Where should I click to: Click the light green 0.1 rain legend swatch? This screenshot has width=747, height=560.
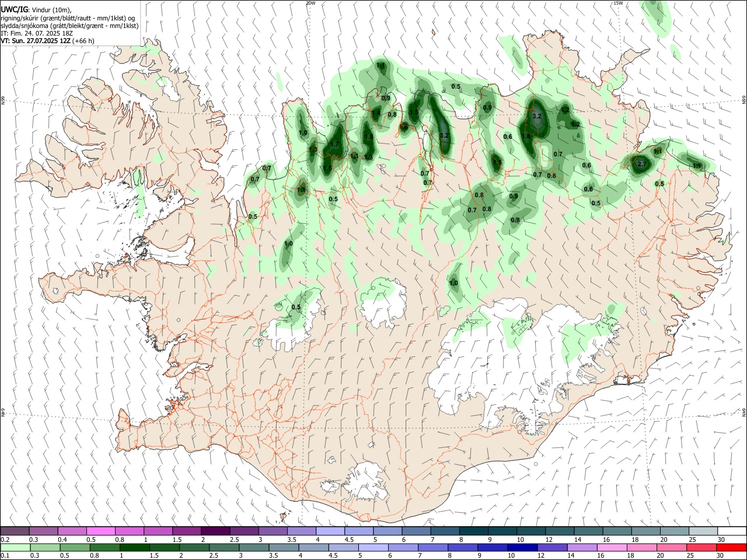point(15,548)
